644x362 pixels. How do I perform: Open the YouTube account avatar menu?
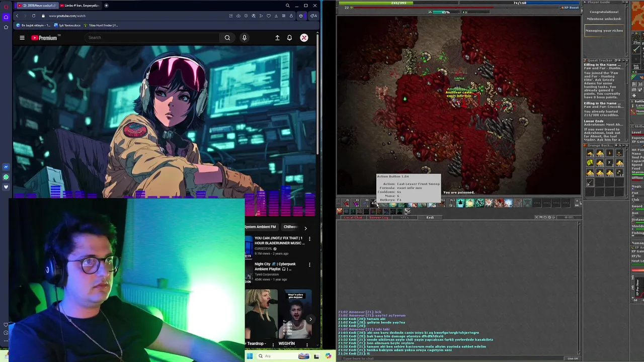(x=304, y=38)
